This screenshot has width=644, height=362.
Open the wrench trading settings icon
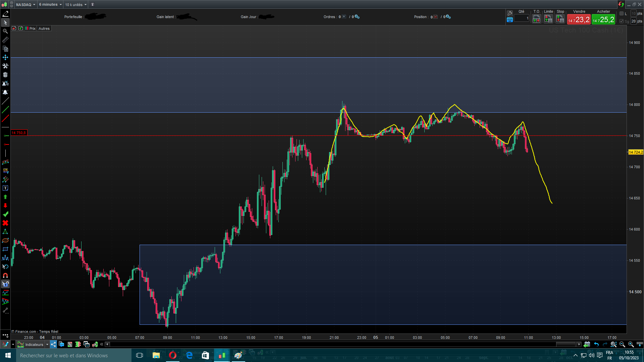coord(510,13)
